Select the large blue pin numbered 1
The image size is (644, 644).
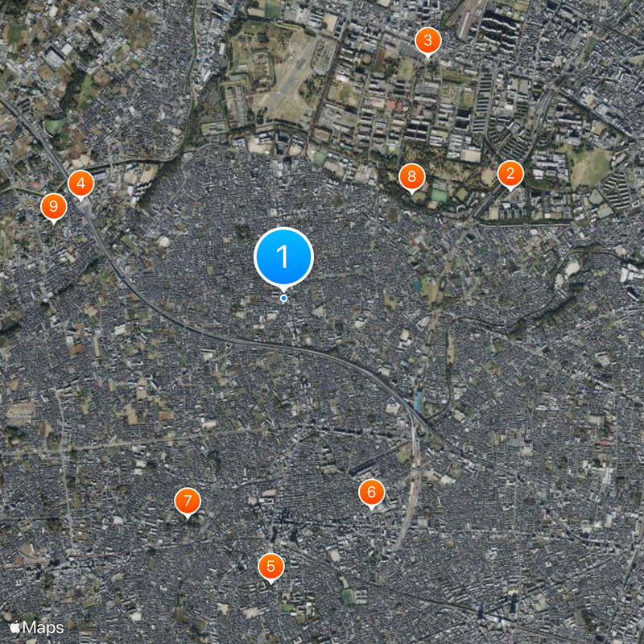(x=283, y=258)
